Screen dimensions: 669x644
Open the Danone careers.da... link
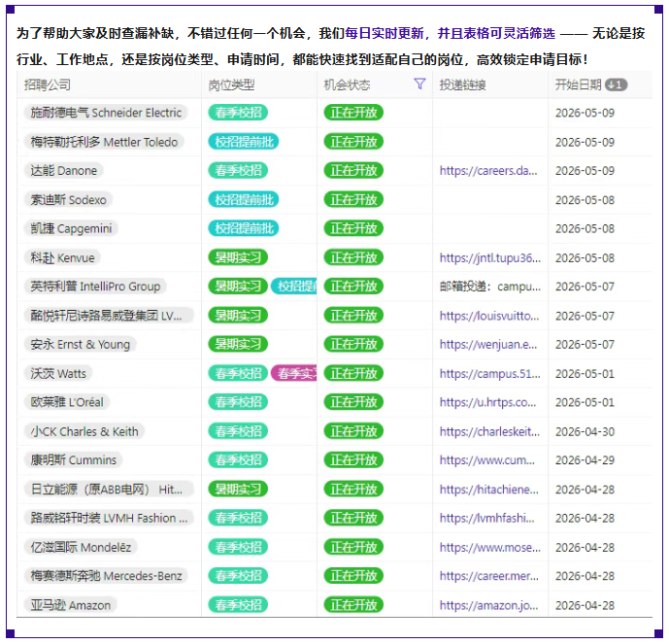[488, 171]
